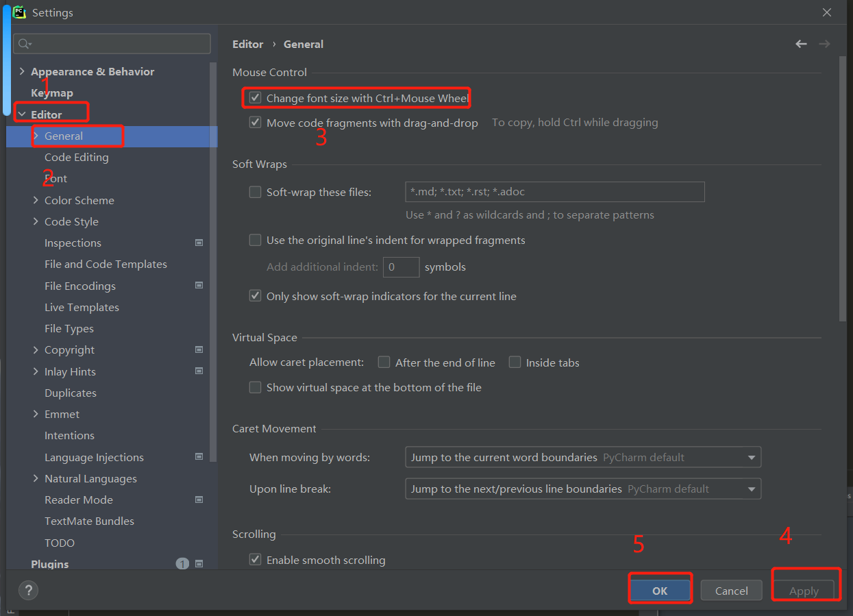Click project-level icon beside Plugins
Image resolution: width=853 pixels, height=616 pixels.
(199, 564)
